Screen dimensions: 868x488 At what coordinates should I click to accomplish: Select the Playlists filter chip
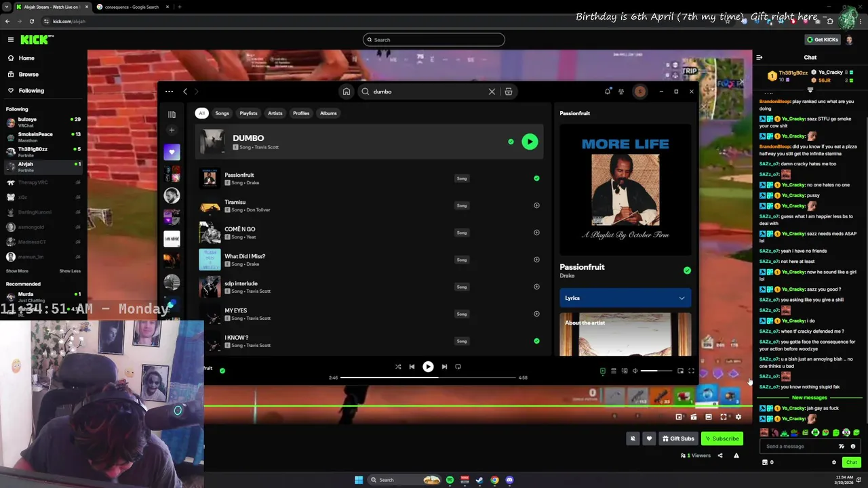click(248, 113)
